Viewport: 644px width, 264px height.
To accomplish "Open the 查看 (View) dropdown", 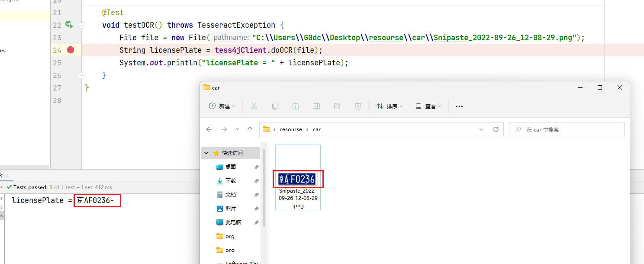I will (428, 106).
